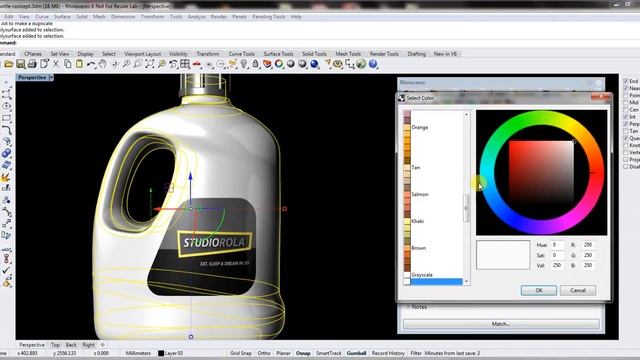Click the color list scroll-down arrow
The height and width of the screenshot is (360, 640).
466,282
